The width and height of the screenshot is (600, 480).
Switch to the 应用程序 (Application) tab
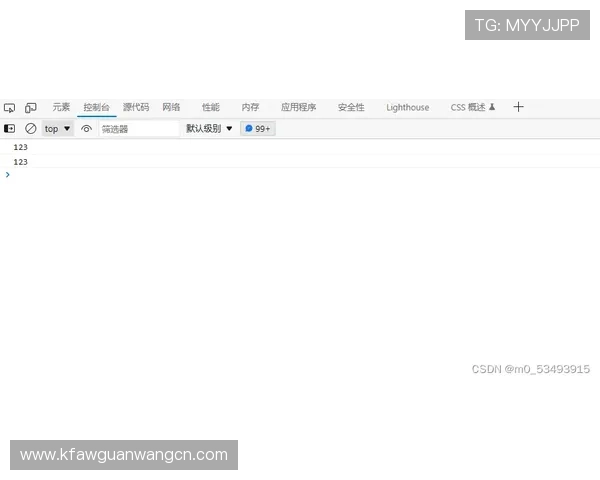298,107
